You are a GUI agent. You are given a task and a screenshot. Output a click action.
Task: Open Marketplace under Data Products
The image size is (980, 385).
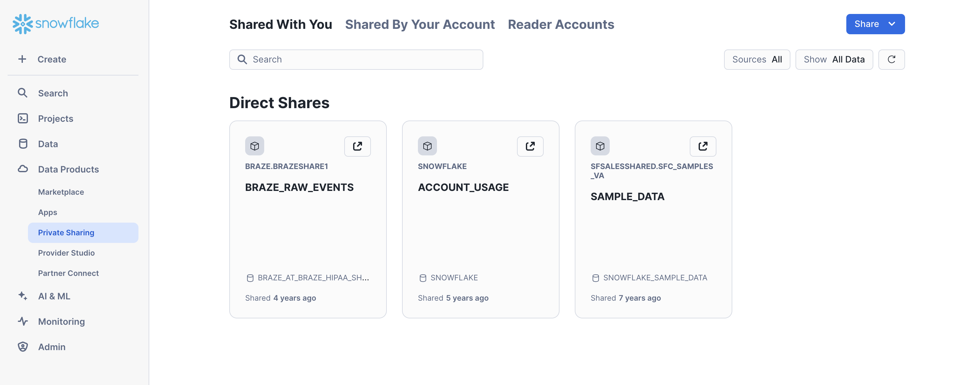[61, 192]
